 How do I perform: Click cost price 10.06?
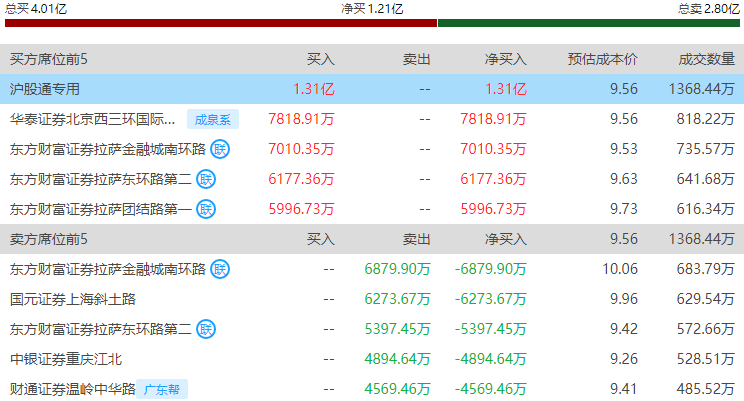point(620,269)
